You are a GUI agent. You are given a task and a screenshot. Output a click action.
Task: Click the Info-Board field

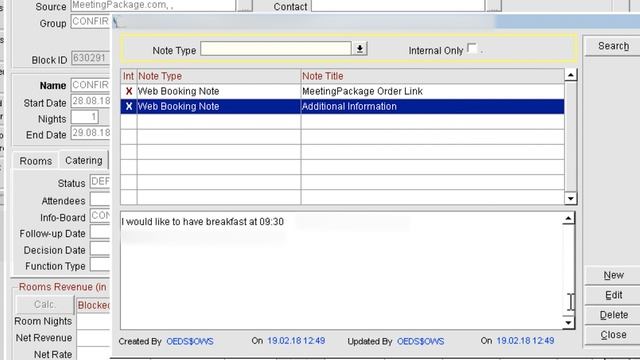[100, 216]
